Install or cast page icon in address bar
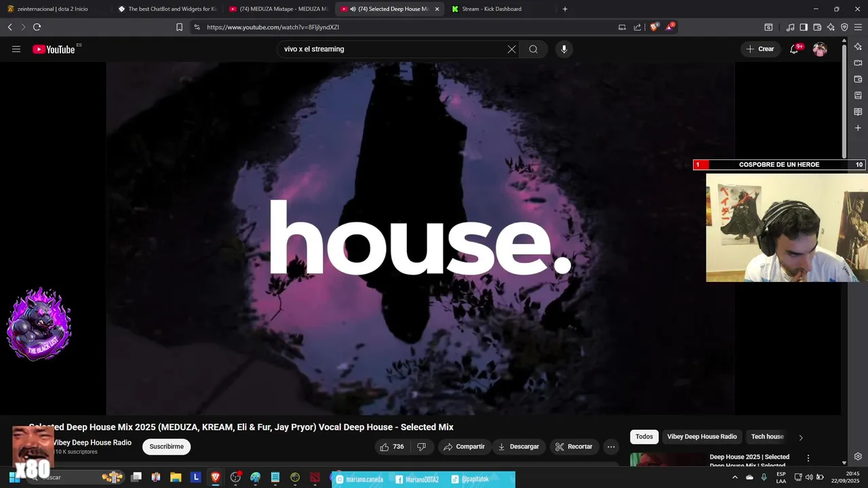This screenshot has height=488, width=868. (622, 27)
